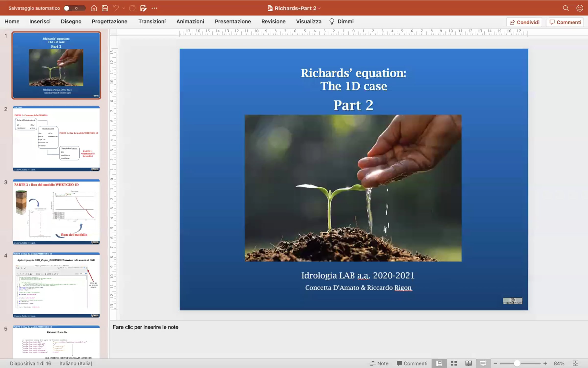Open the Richards-Part 2 title dropdown
This screenshot has height=368, width=588.
319,8
